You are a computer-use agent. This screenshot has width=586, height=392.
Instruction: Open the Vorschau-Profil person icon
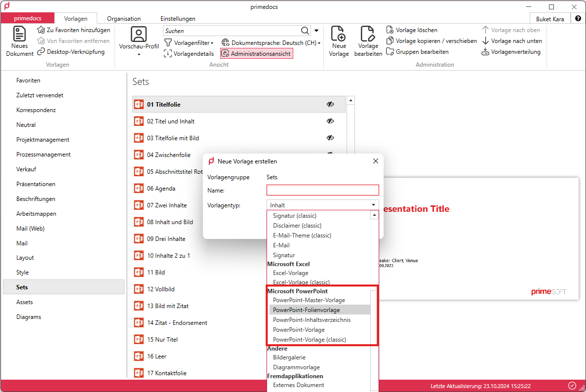(x=139, y=34)
